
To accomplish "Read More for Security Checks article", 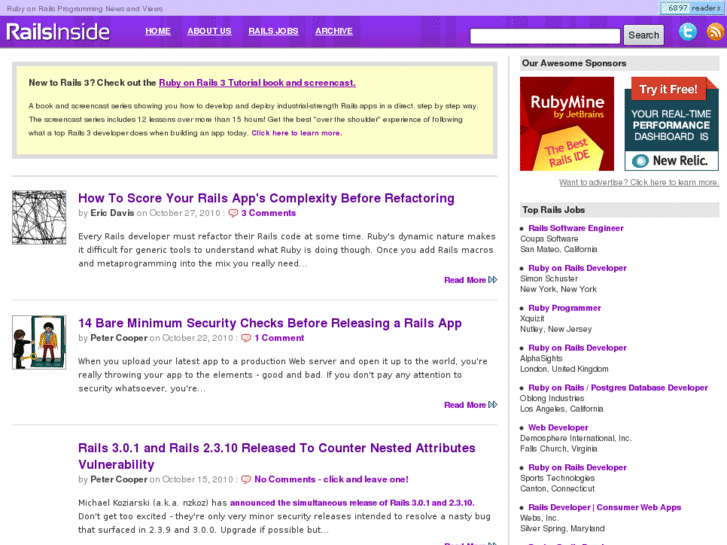I will click(471, 405).
